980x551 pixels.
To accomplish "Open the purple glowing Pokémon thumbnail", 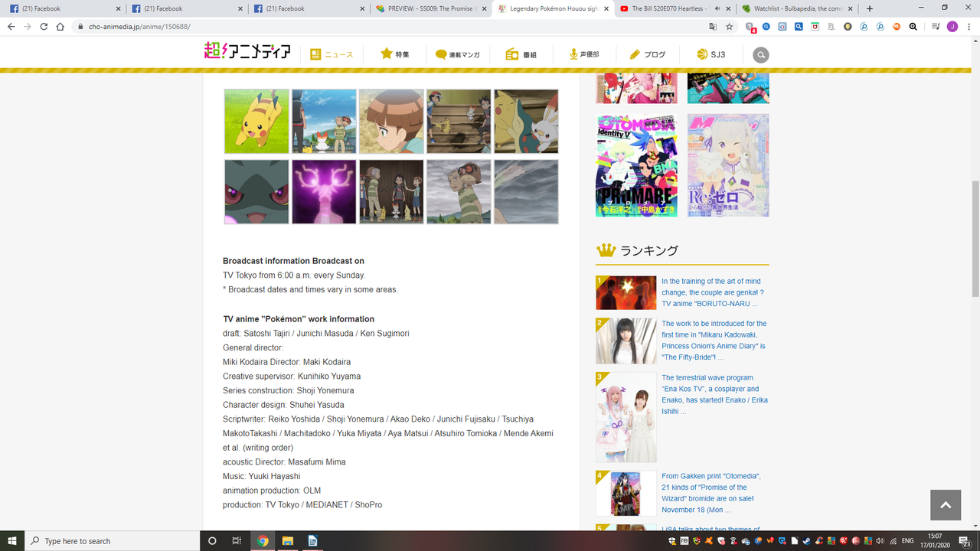I will pyautogui.click(x=324, y=191).
